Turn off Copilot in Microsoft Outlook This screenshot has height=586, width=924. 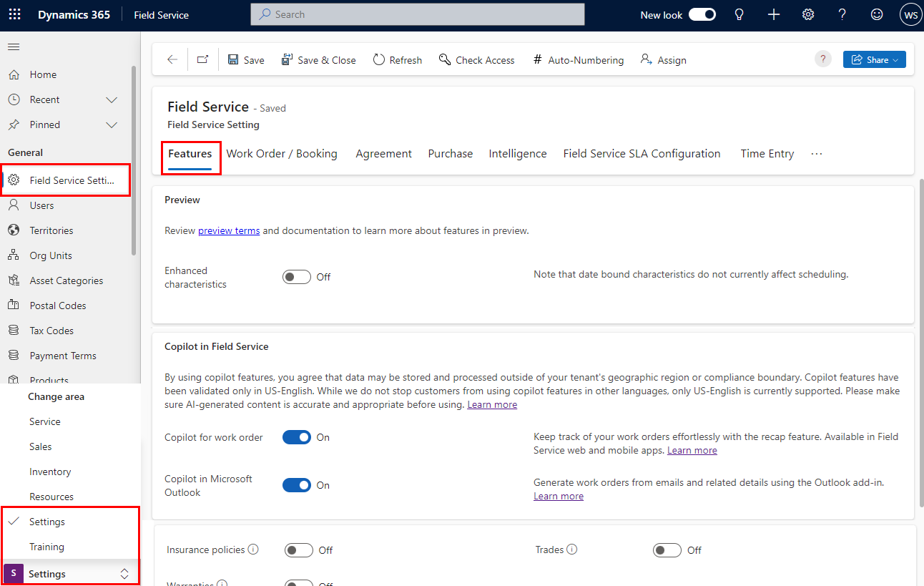tap(296, 484)
